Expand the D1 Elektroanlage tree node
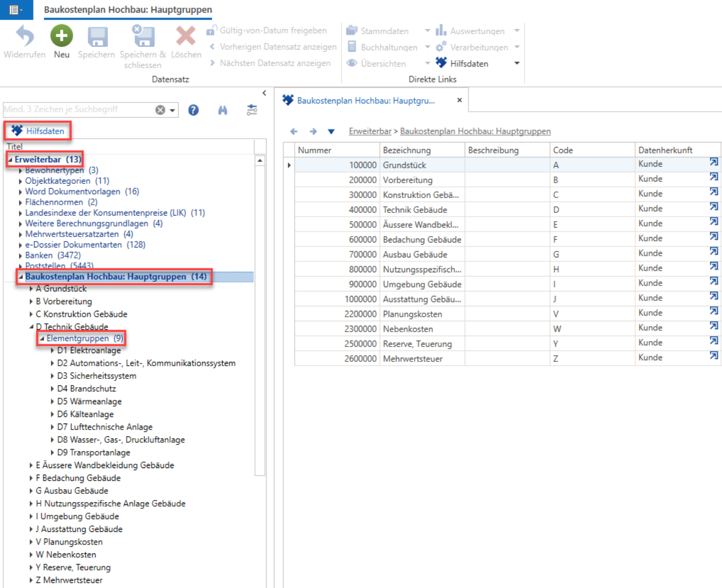 (52, 350)
